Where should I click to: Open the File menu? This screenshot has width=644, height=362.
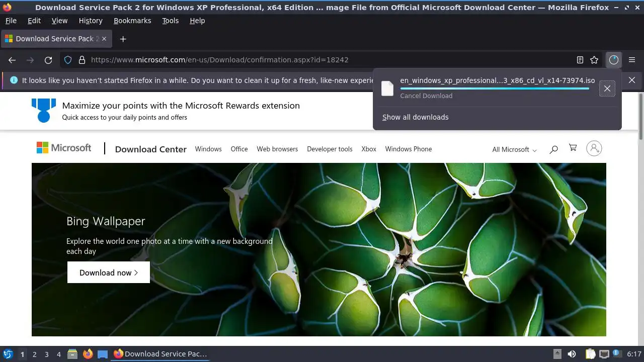point(11,21)
